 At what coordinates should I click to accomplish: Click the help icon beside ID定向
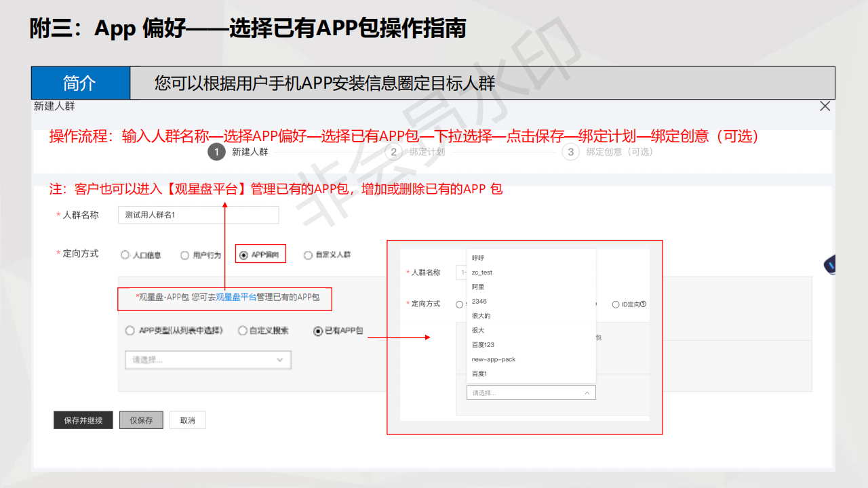pos(643,304)
